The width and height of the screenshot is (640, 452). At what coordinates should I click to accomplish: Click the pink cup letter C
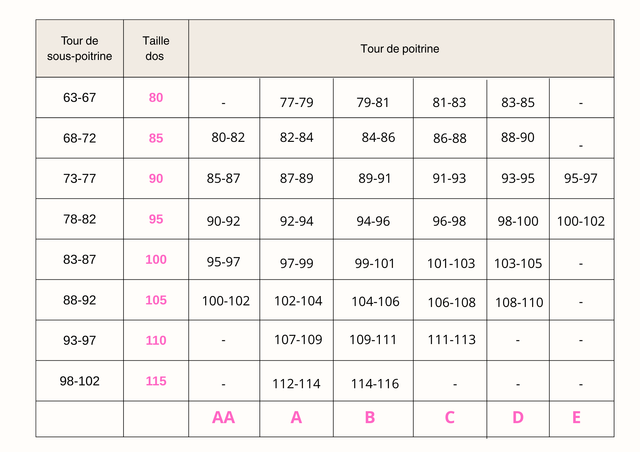(449, 418)
